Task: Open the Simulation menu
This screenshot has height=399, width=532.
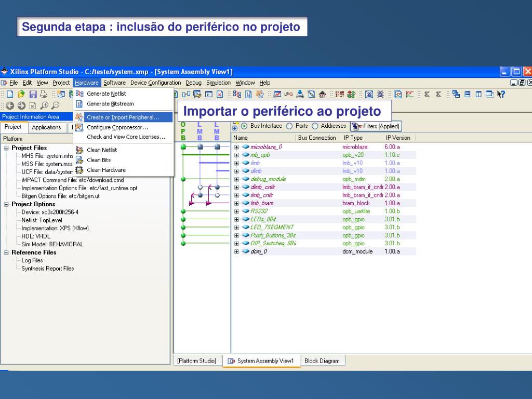Action: [x=218, y=83]
